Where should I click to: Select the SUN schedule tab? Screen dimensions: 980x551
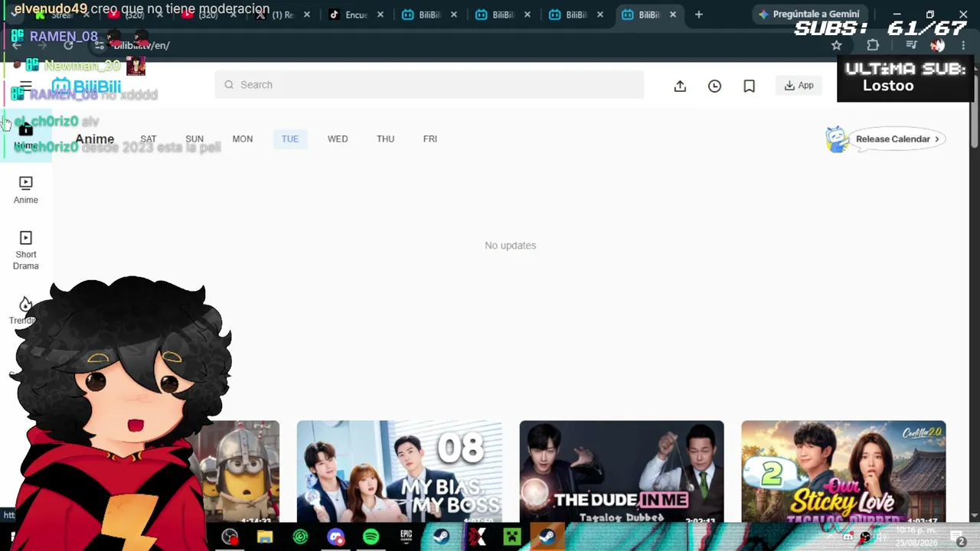coord(194,139)
